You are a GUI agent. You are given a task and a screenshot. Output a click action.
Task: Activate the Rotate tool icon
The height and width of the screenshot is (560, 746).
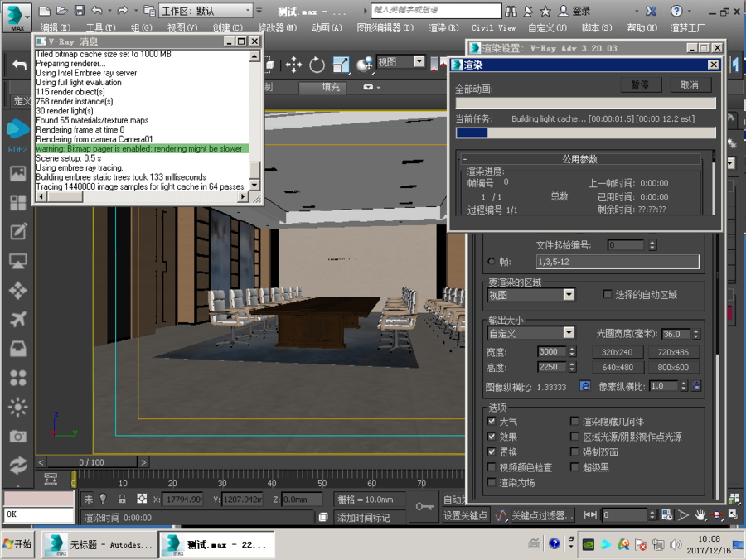tap(318, 65)
